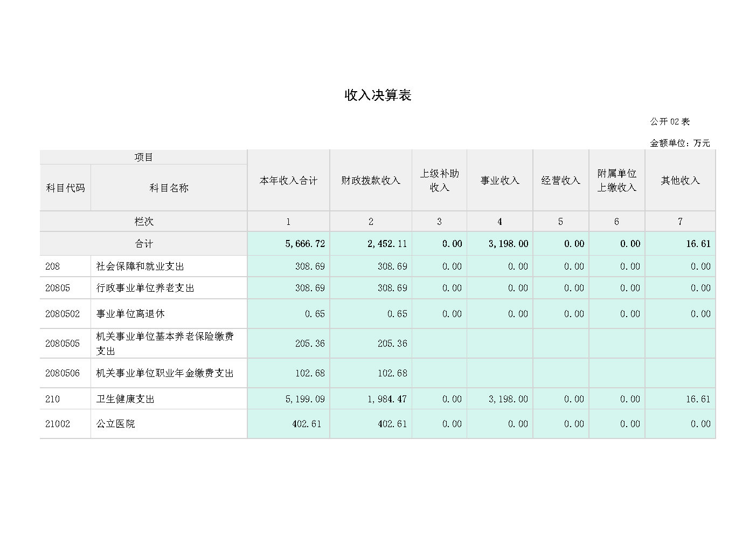Click the 机关事业单位职业年金缴费支出 cell
Image resolution: width=756 pixels, height=535 pixels.
click(165, 373)
